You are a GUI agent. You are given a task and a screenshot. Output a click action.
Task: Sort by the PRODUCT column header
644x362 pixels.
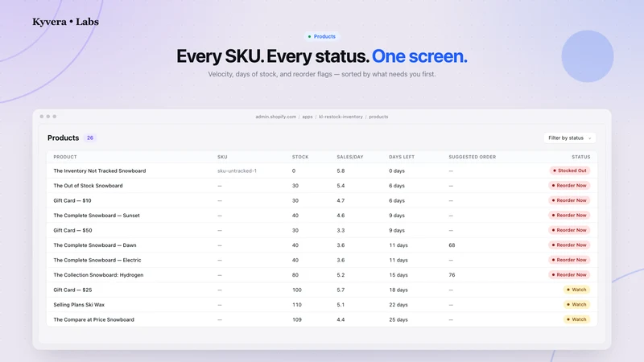[65, 157]
